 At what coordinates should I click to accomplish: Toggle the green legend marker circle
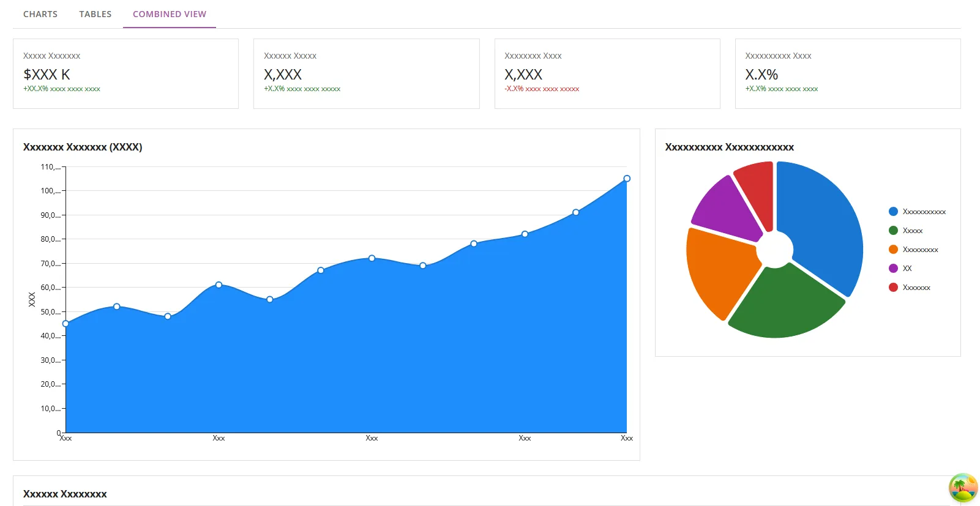click(893, 231)
